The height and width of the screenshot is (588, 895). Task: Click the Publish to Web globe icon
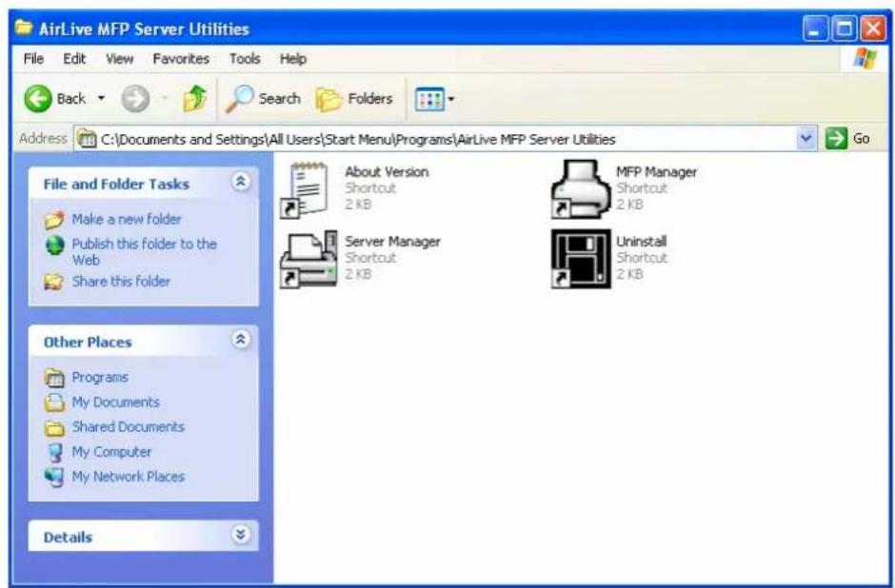[55, 245]
